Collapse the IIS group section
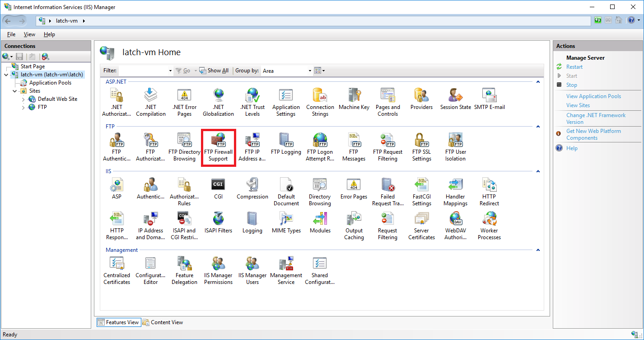Screen dimensions: 644x340 [x=538, y=171]
